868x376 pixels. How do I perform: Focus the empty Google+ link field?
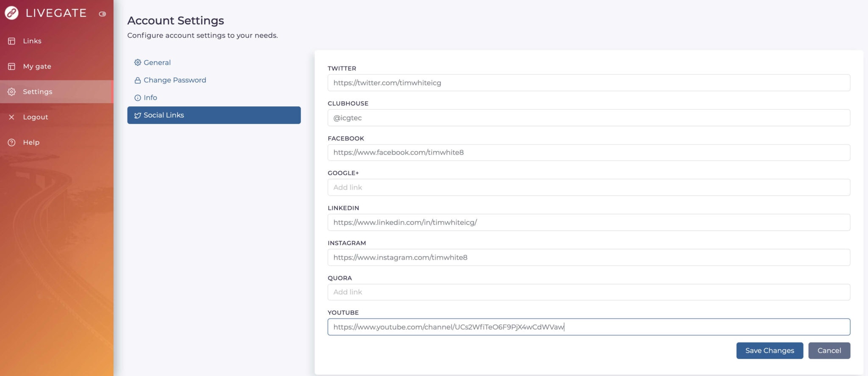589,188
